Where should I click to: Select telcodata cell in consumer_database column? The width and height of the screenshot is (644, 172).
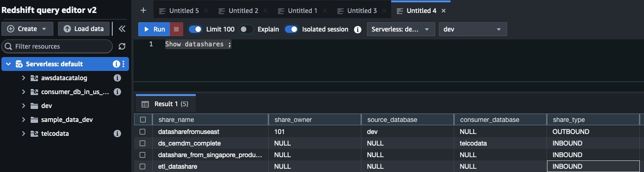(500, 143)
